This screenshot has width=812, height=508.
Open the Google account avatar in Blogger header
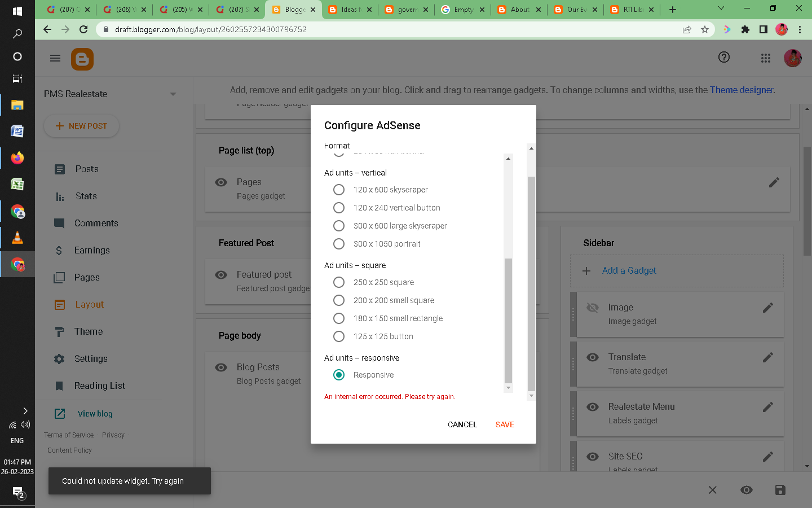(x=793, y=58)
